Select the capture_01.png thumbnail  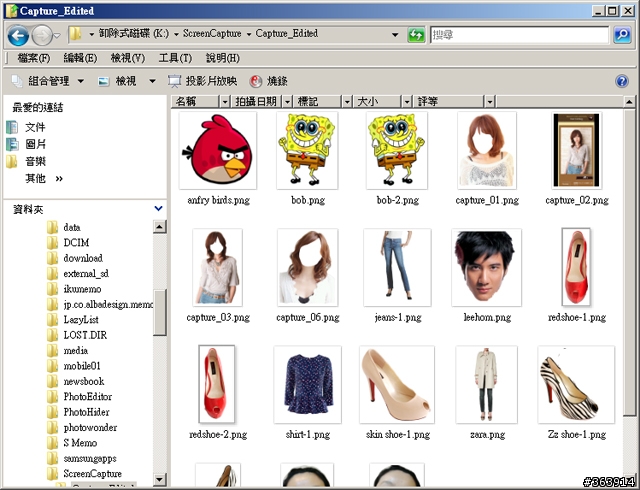click(x=487, y=151)
